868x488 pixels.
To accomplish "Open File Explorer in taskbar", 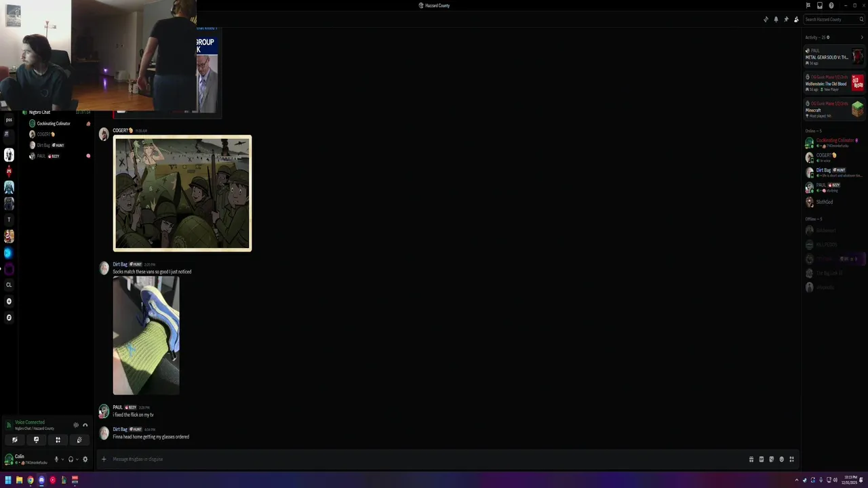I will point(19,481).
